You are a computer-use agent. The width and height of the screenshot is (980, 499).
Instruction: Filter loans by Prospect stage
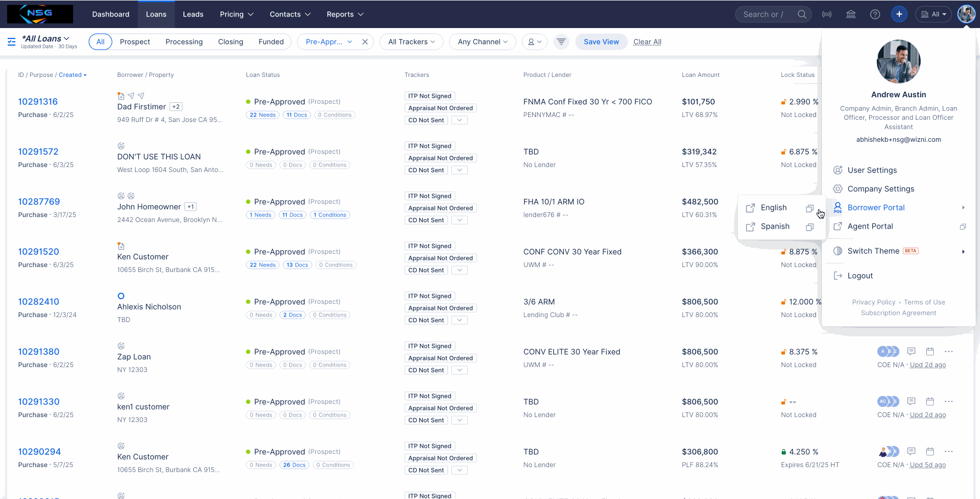click(135, 42)
